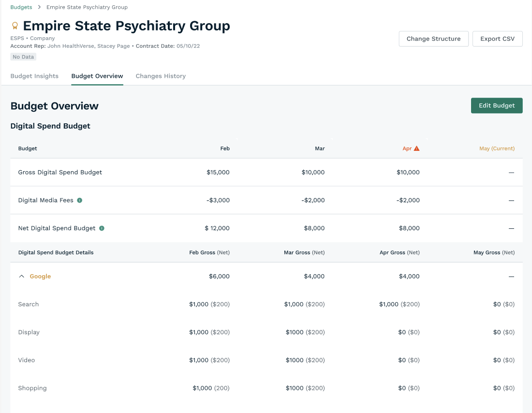This screenshot has width=532, height=413.
Task: Click the No Data status badge
Action: tap(23, 57)
